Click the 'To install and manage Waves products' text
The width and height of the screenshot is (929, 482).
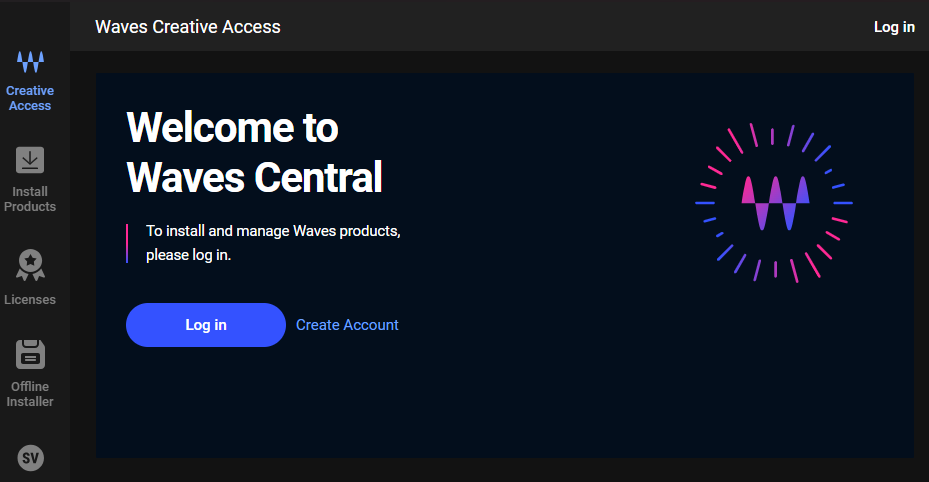point(273,231)
